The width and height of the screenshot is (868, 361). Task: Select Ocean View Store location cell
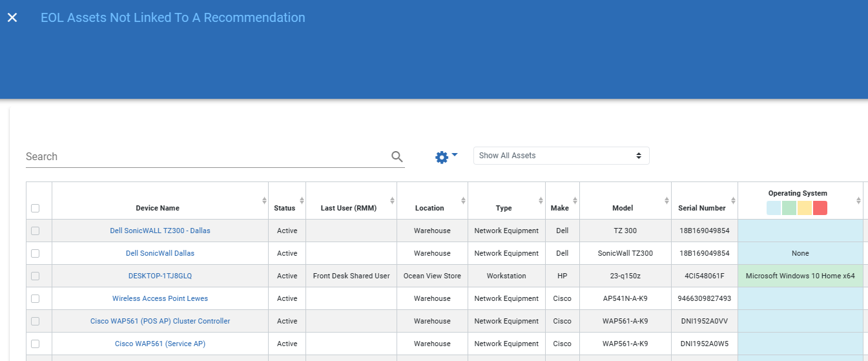pos(432,276)
